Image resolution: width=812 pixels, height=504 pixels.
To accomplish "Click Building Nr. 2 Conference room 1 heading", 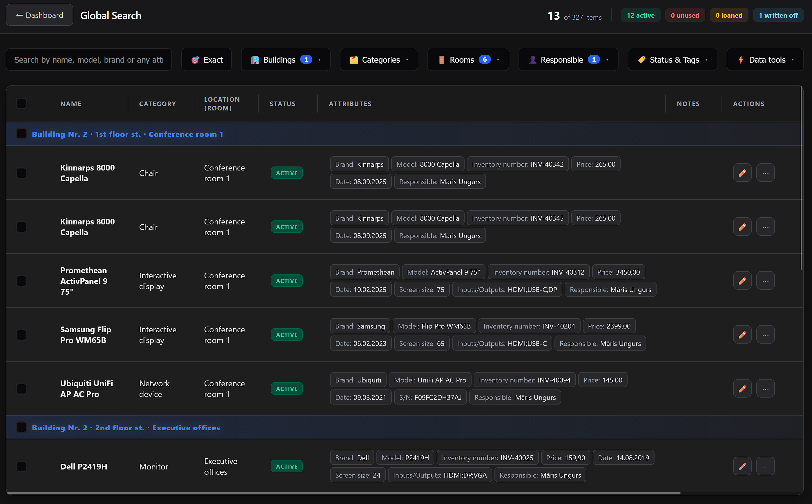I will [127, 134].
